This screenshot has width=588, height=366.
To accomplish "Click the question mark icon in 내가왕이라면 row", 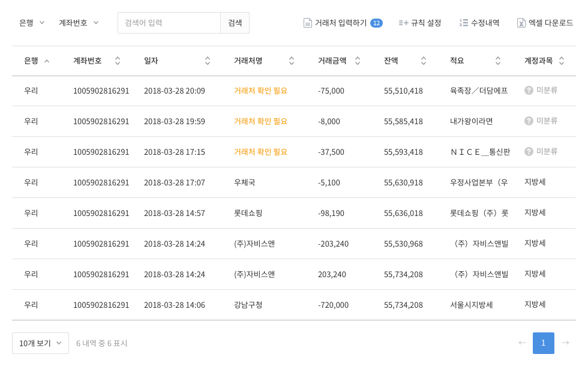I will tap(529, 121).
